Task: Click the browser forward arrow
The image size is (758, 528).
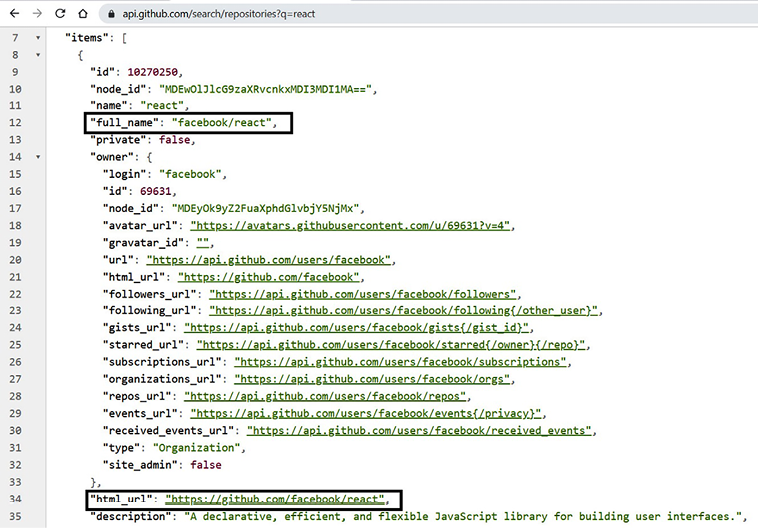Action: (x=36, y=14)
